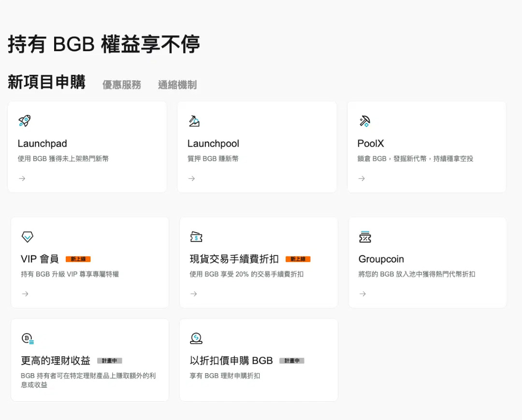Click the 新上線 badge next to VIP 會員
Image resolution: width=522 pixels, height=420 pixels.
tap(78, 259)
